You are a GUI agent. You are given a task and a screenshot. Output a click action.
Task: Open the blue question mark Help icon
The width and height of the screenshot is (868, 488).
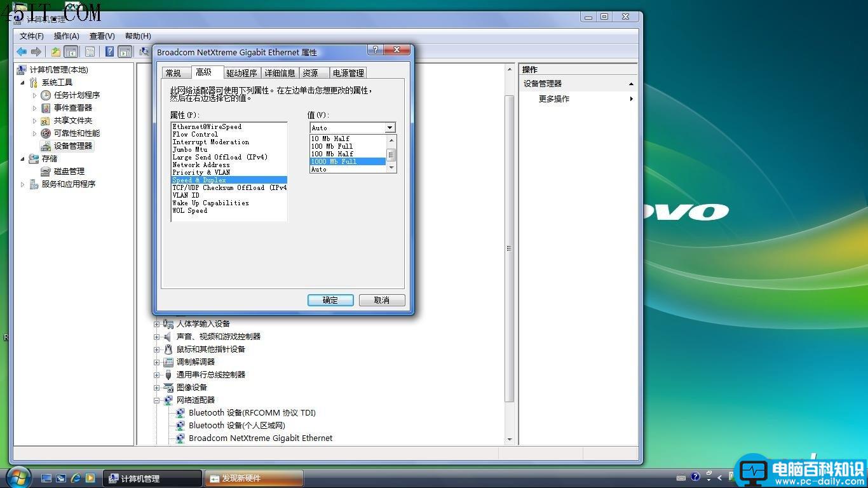pyautogui.click(x=109, y=51)
